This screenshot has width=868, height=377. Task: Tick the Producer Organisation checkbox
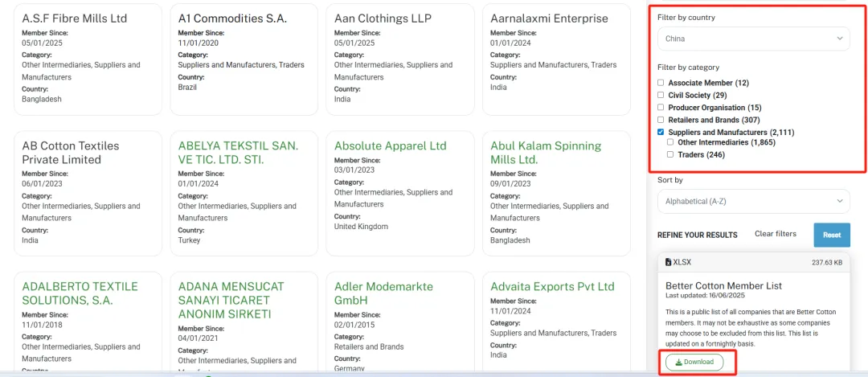(x=661, y=108)
